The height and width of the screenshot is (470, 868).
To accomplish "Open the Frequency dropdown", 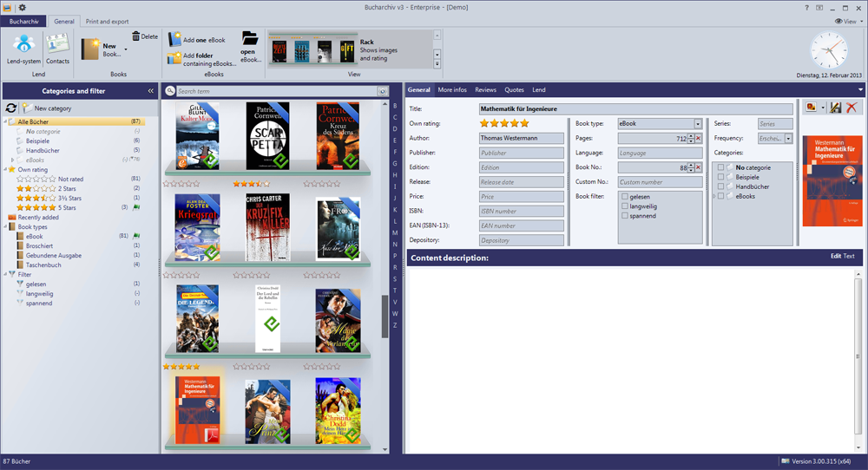I will coord(788,138).
